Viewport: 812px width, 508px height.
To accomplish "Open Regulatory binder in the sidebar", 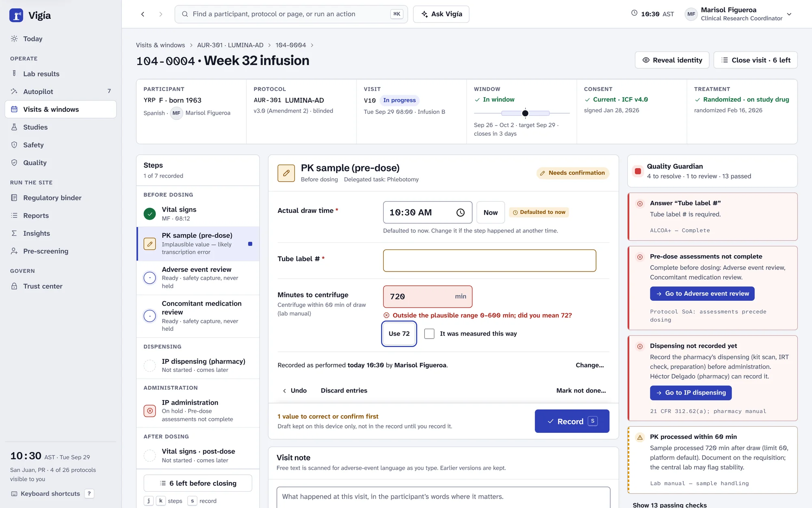I will tap(60, 198).
